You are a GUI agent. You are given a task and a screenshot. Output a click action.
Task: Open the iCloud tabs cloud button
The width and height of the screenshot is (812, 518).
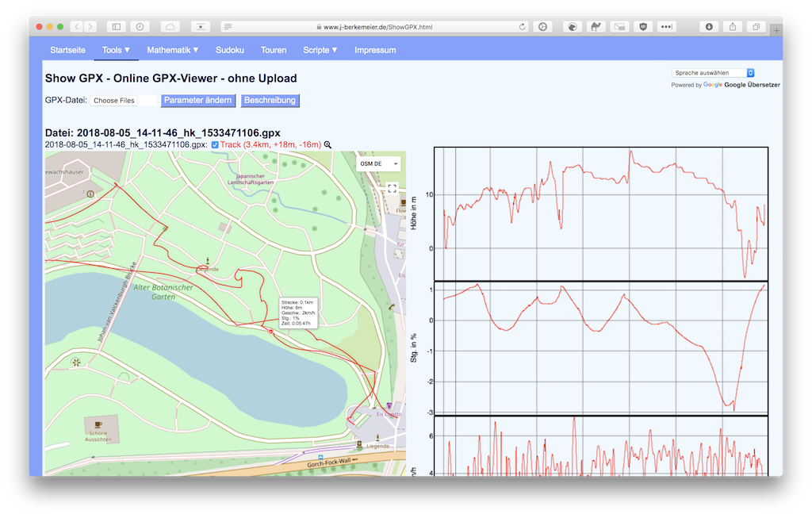[x=170, y=27]
